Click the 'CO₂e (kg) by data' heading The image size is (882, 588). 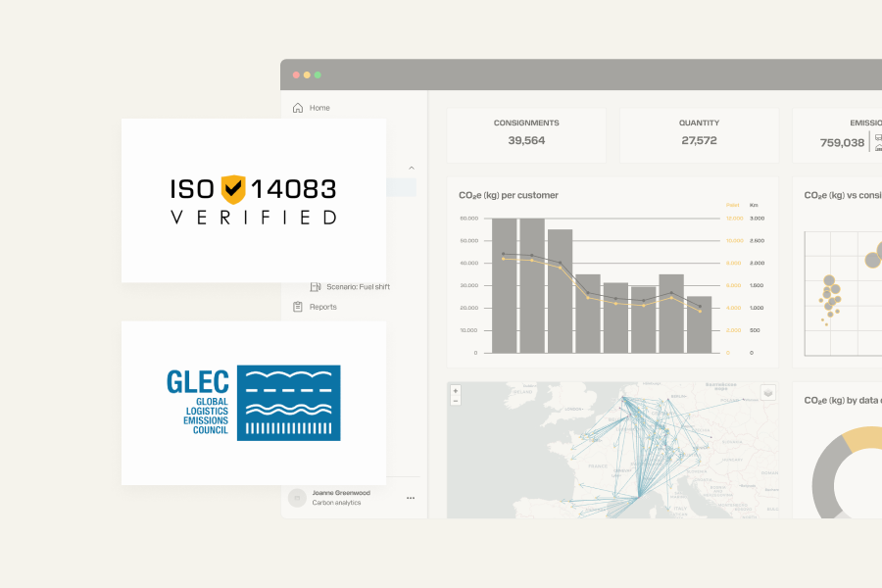tap(843, 400)
